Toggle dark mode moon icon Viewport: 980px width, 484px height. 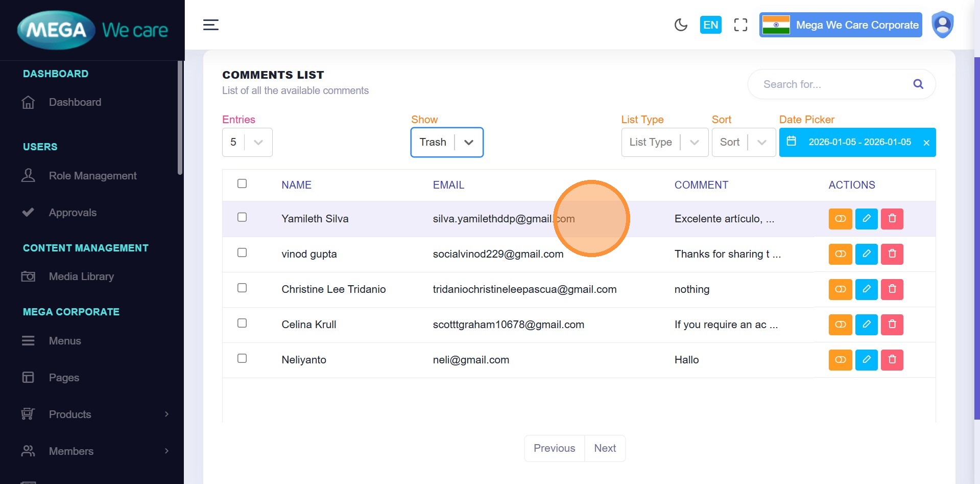tap(681, 25)
